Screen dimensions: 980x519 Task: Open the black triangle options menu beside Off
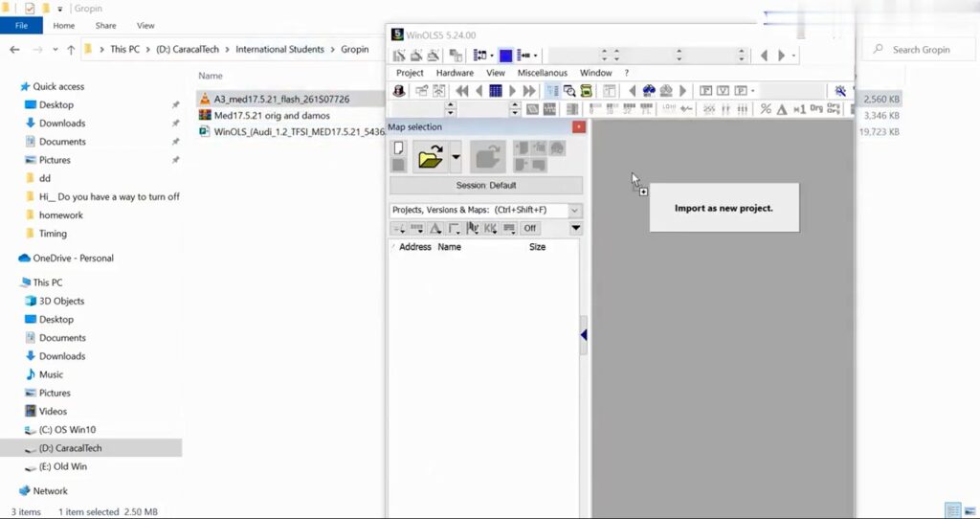click(575, 228)
